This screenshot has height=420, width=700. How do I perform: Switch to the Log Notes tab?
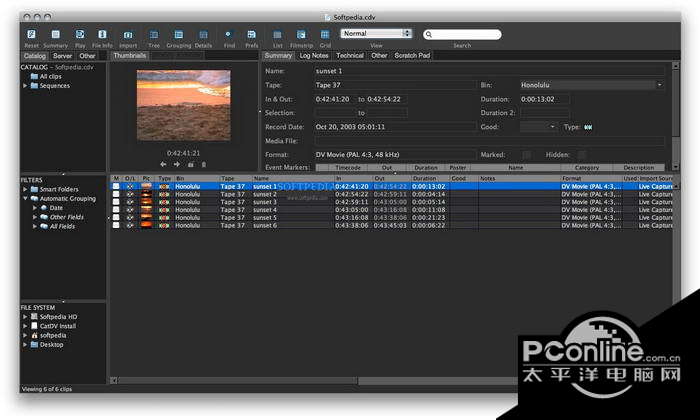pyautogui.click(x=314, y=56)
